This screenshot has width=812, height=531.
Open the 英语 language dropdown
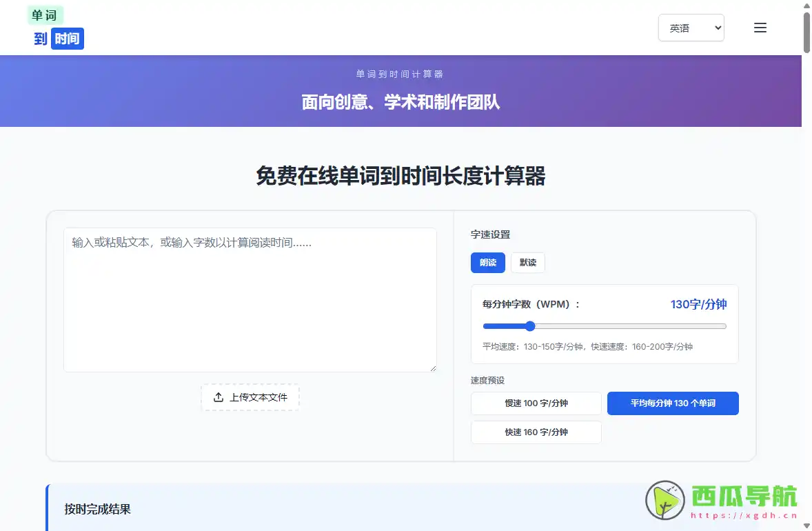[691, 28]
